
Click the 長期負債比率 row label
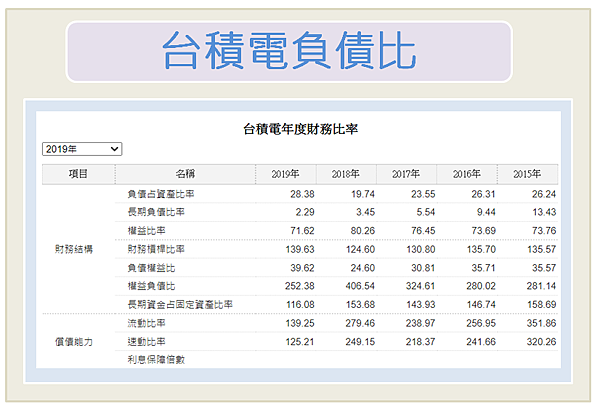(156, 212)
